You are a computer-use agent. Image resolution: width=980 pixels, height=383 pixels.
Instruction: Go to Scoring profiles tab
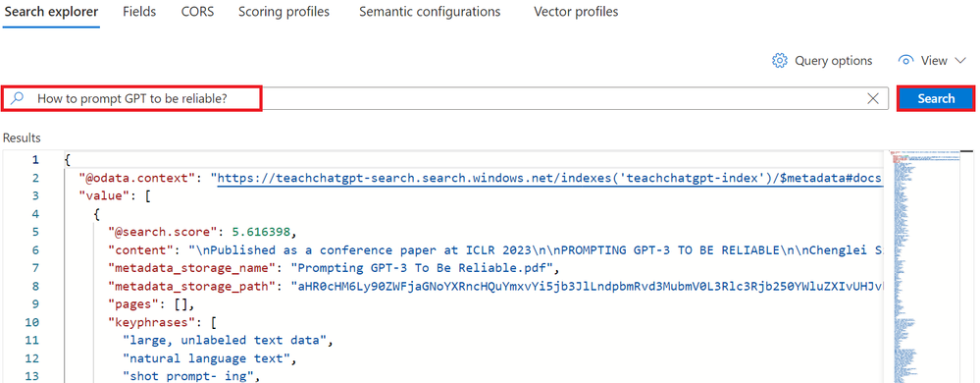284,12
